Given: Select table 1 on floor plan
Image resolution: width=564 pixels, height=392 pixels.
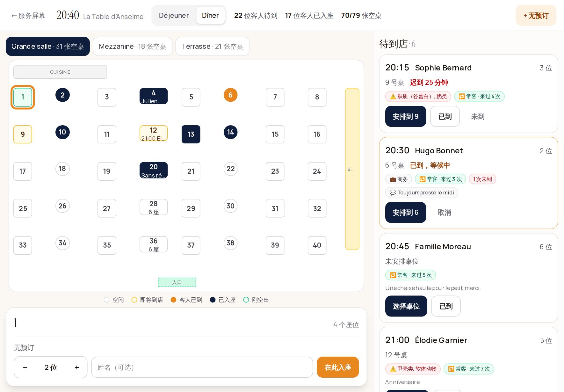Looking at the screenshot, I should [23, 97].
